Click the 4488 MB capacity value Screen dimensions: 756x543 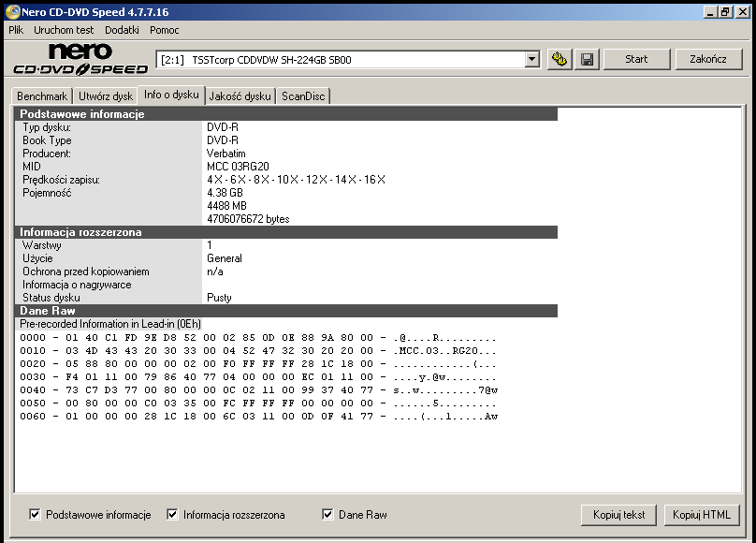(x=226, y=205)
